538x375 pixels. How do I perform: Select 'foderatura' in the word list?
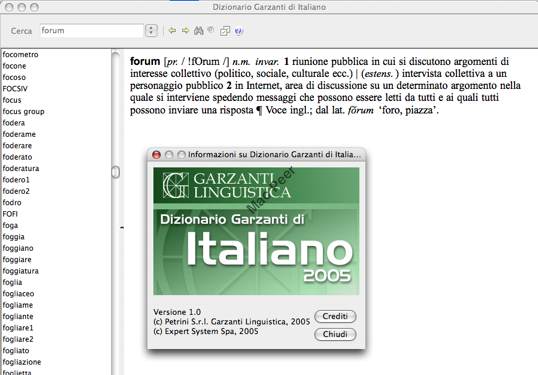coord(21,168)
